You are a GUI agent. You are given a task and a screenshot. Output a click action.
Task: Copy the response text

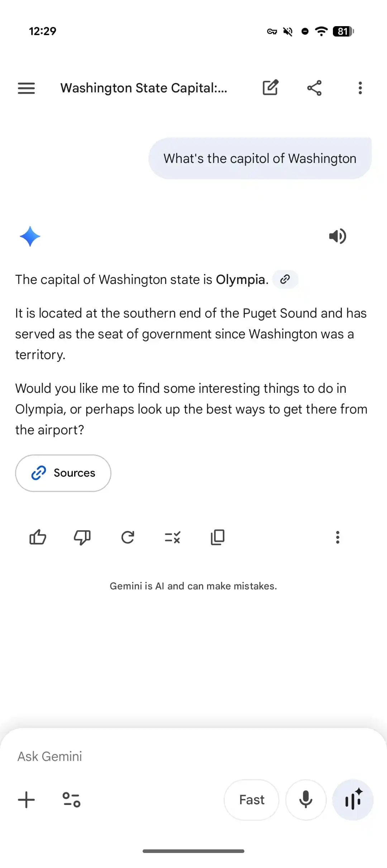218,537
